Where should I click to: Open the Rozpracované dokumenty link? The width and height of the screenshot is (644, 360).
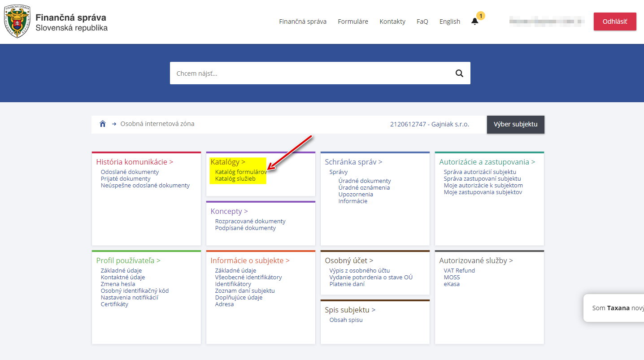250,221
